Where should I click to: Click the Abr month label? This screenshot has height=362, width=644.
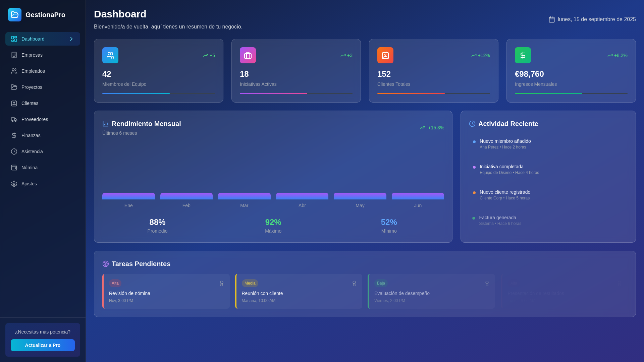[302, 205]
